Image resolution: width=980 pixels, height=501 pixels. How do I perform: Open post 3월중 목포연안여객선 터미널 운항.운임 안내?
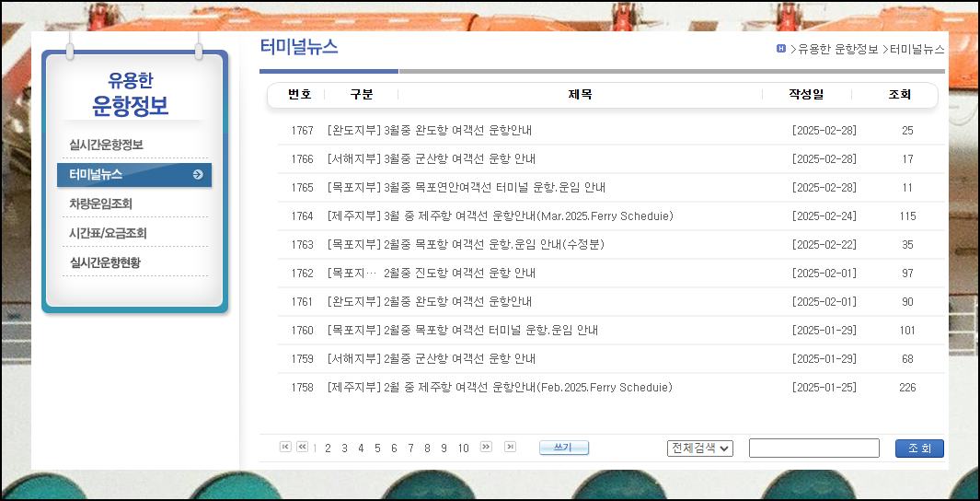pyautogui.click(x=494, y=188)
